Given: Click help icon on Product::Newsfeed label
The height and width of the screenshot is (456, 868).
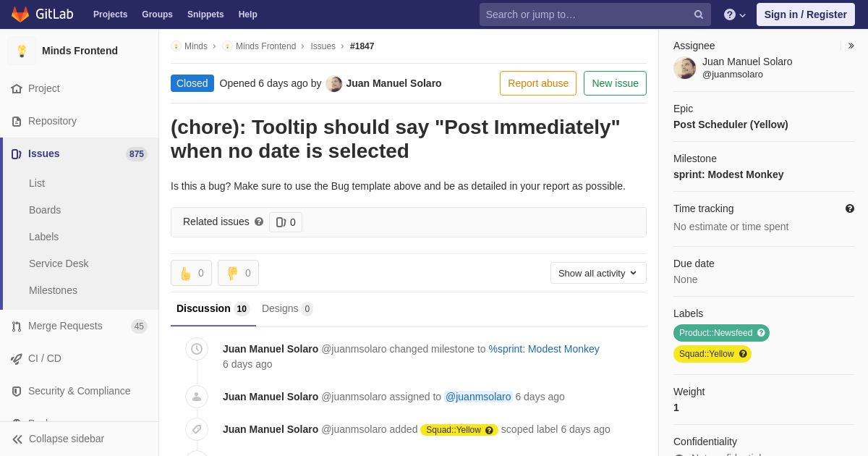Looking at the screenshot, I should 761,333.
